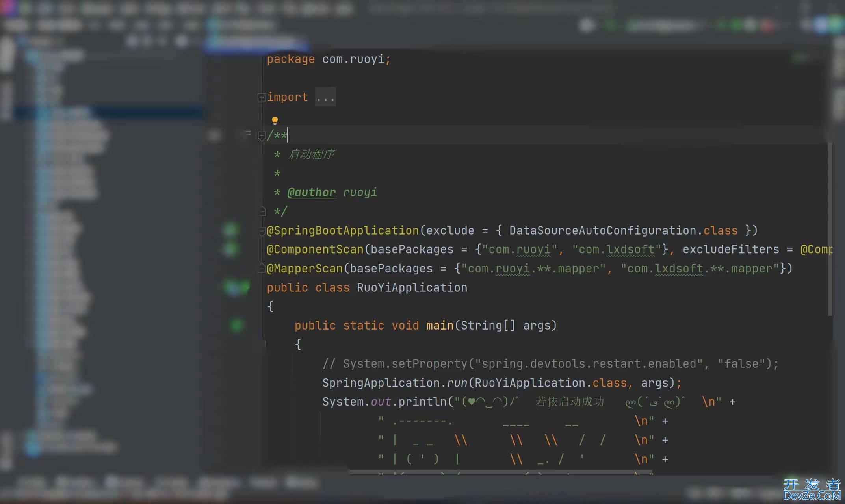Click the '@MapperScan' annotation
Viewport: 845px width, 504px height.
[305, 269]
